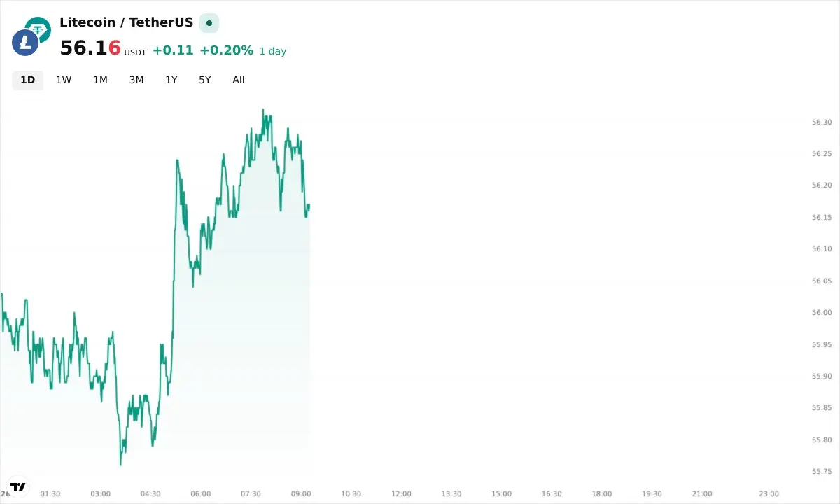The width and height of the screenshot is (840, 504).
Task: Click the 56.30 price axis label
Action: [821, 122]
